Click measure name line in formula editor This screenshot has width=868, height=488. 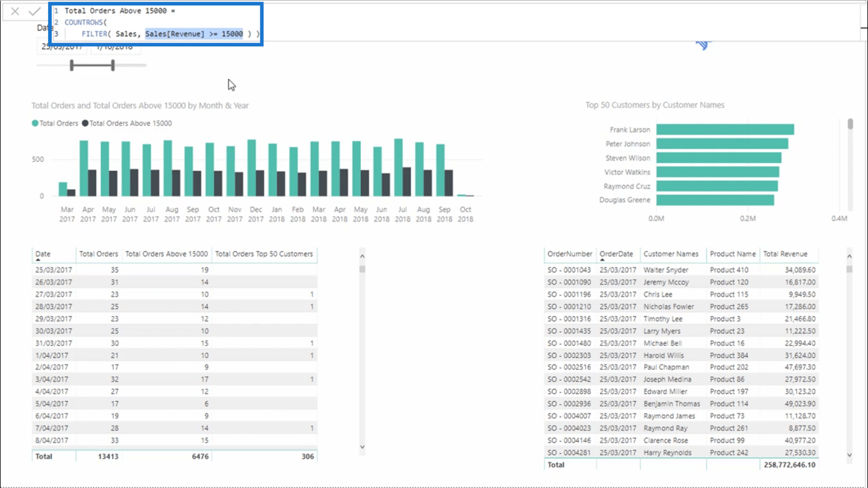pos(120,11)
